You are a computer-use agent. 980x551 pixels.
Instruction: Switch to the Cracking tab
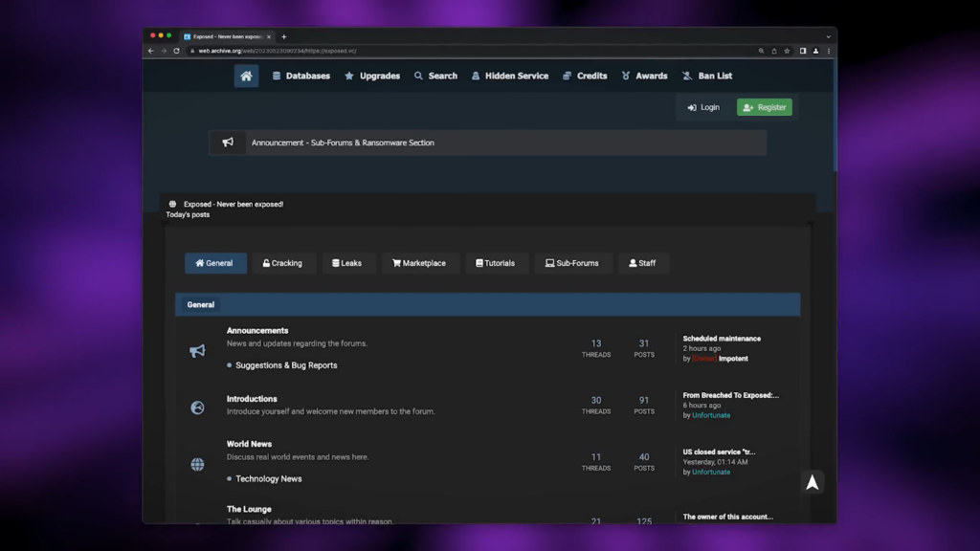pos(283,263)
